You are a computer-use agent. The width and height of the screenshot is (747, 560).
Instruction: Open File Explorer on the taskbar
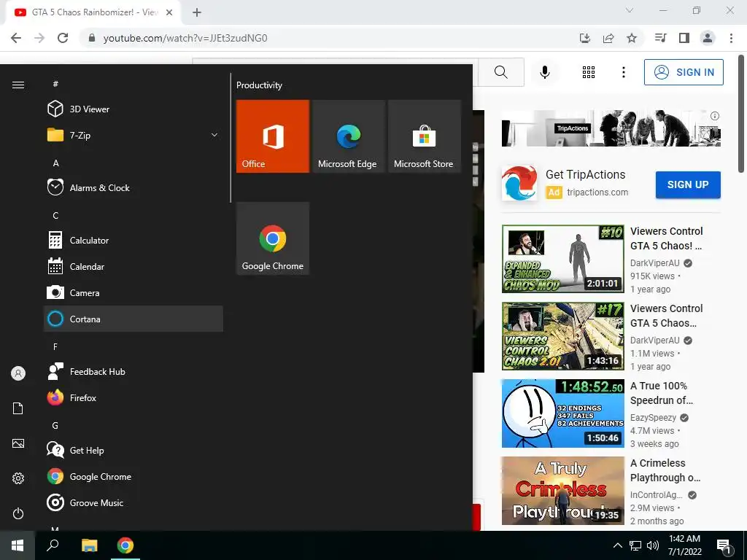[89, 545]
